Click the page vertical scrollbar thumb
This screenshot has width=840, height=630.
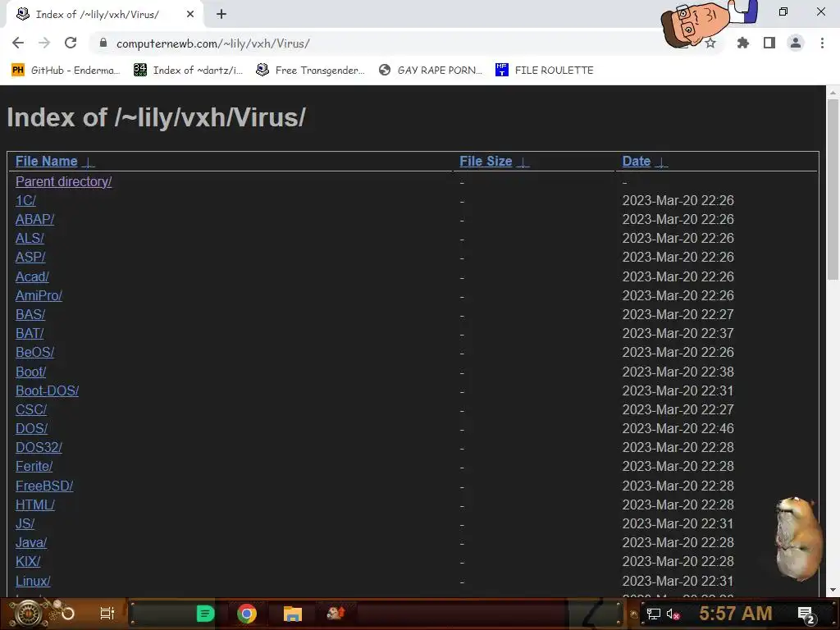click(833, 189)
